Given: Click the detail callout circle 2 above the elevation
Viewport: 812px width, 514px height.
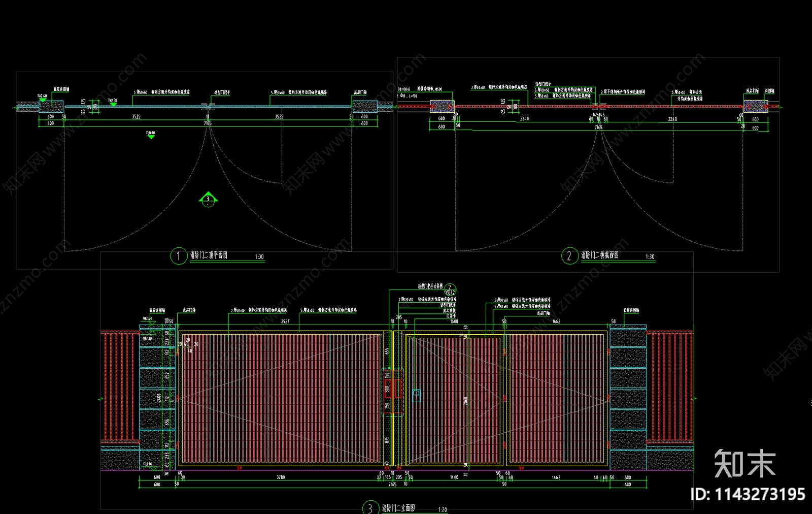Looking at the screenshot, I should 450,290.
